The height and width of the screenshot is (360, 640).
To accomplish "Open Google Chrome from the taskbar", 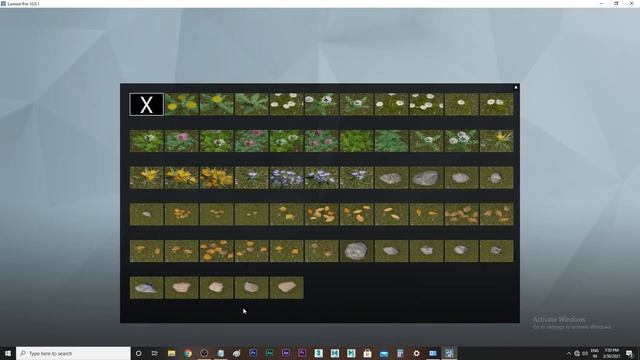I will tap(188, 353).
